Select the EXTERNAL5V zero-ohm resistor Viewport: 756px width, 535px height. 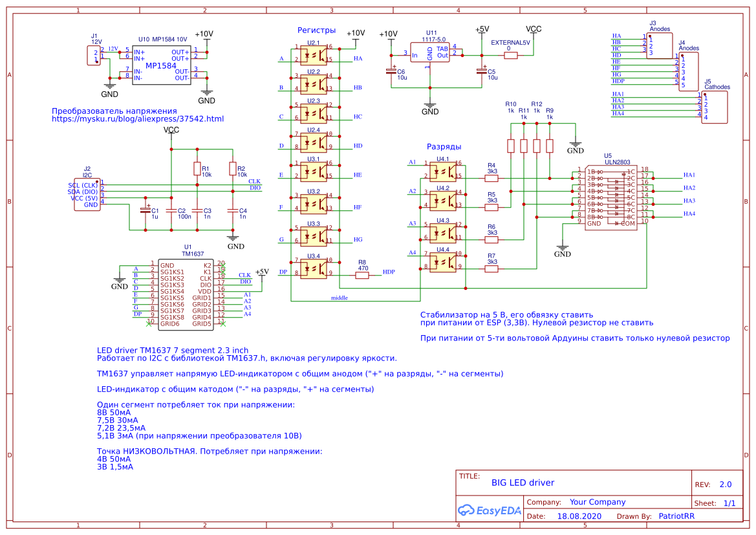click(x=510, y=55)
